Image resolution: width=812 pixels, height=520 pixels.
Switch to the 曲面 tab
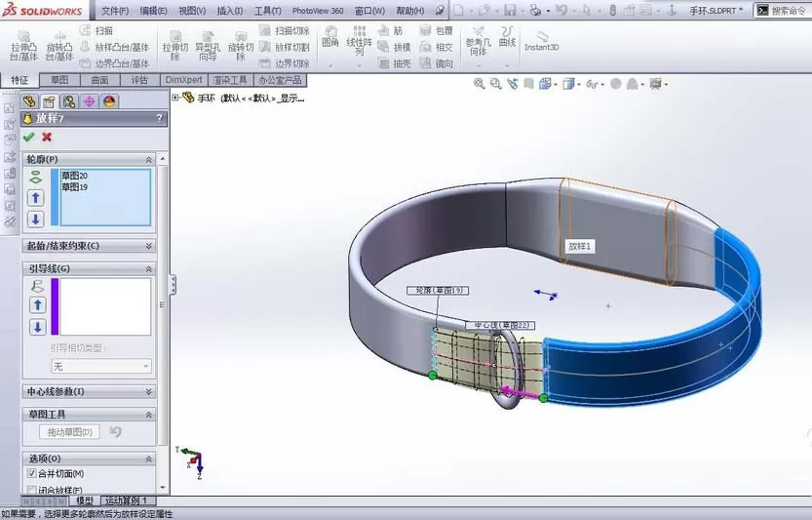100,80
